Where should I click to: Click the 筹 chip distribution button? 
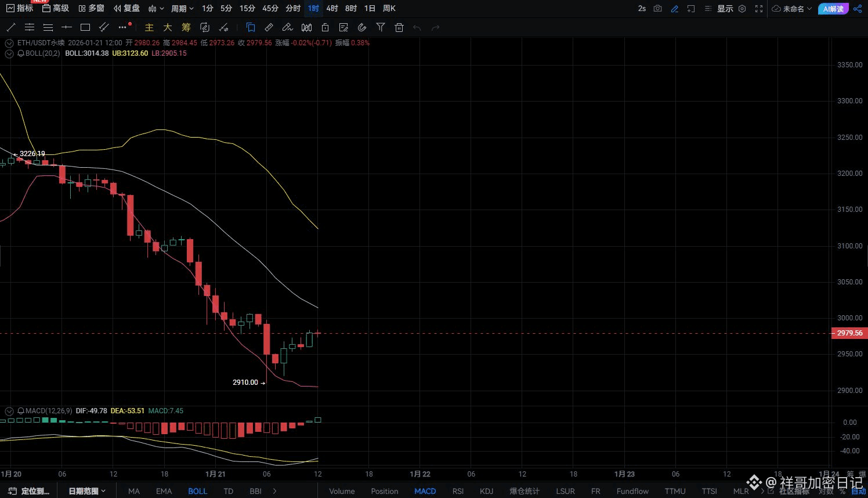click(186, 27)
